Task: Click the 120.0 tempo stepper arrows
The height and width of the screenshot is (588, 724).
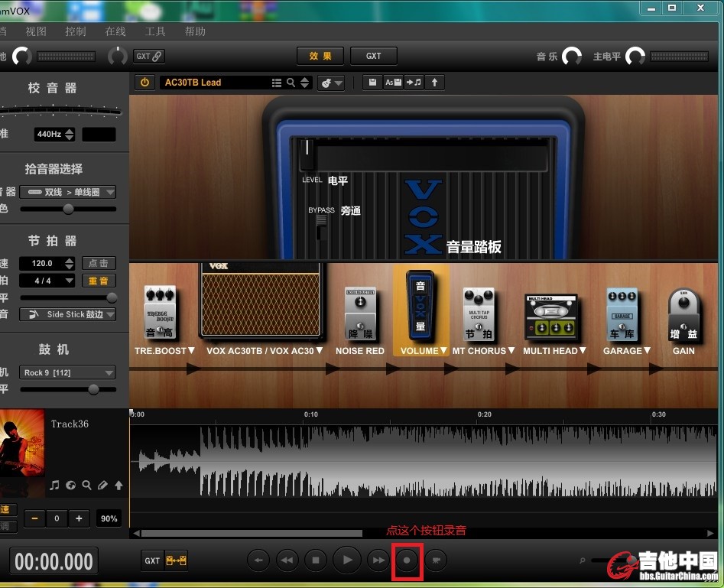Action: pos(70,263)
